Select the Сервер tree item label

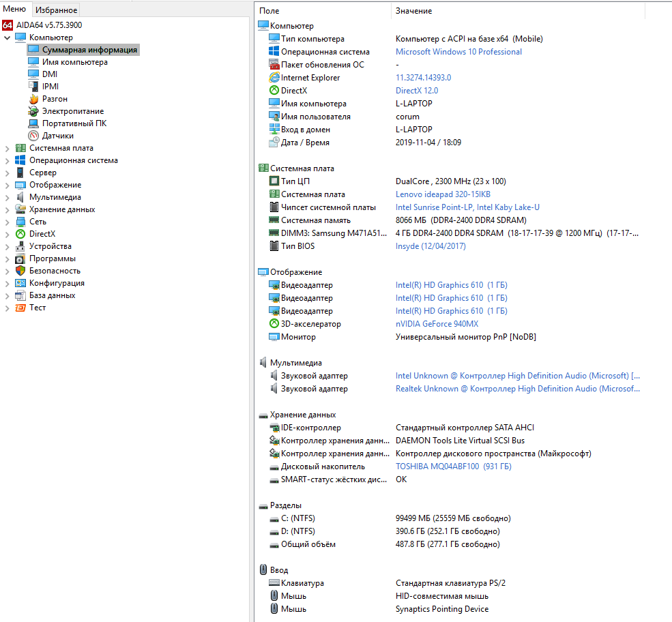tap(43, 173)
